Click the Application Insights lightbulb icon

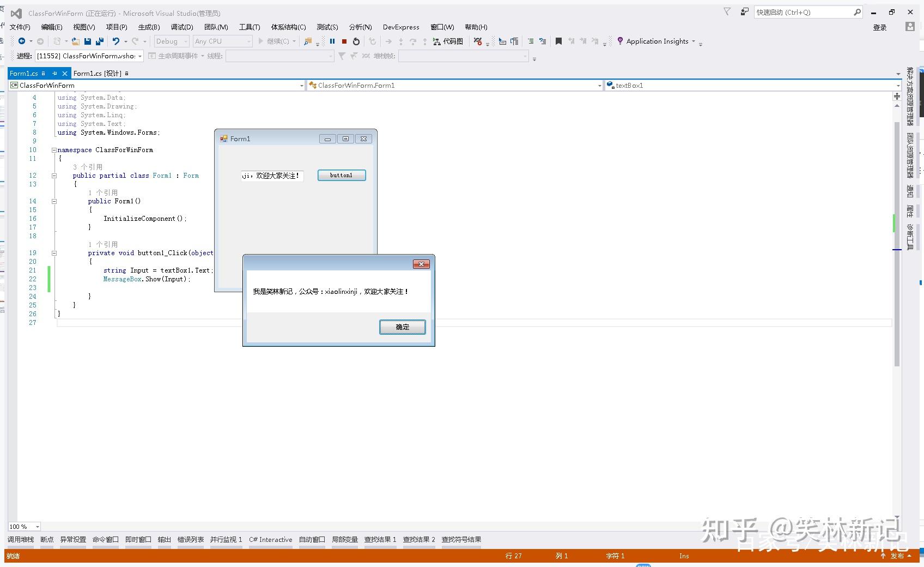[x=620, y=41]
